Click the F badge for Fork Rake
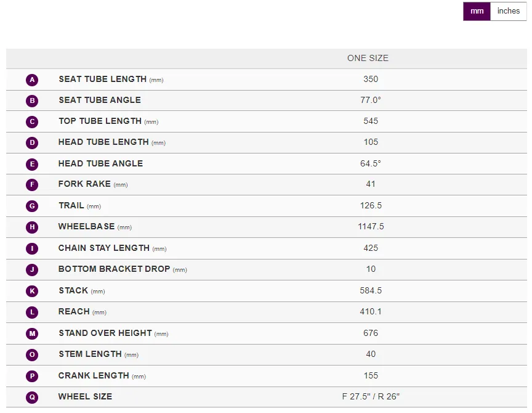 32,184
